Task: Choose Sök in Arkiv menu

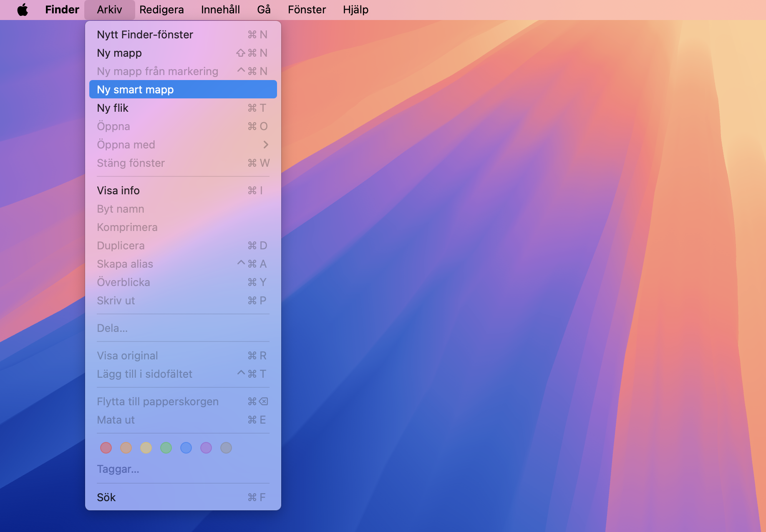Action: pos(183,497)
